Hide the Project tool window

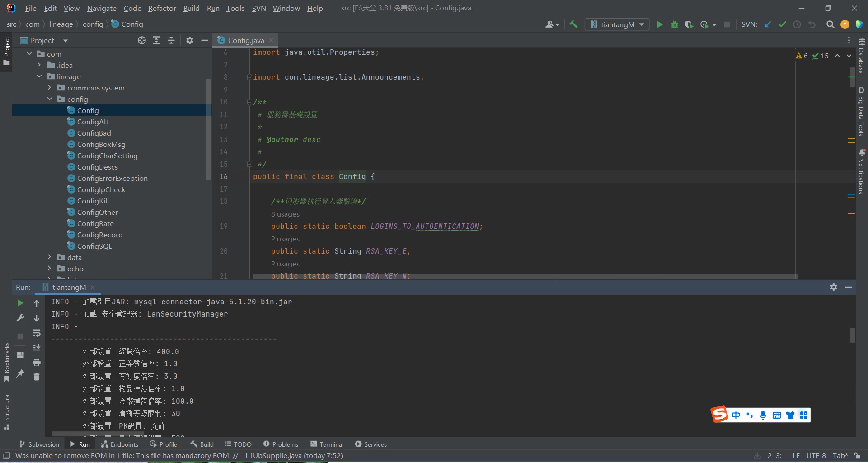tap(205, 40)
